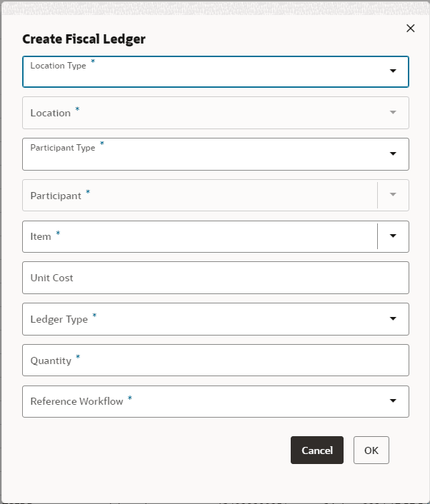Expand the Reference Workflow dropdown arrow
The image size is (430, 504).
[x=393, y=401]
